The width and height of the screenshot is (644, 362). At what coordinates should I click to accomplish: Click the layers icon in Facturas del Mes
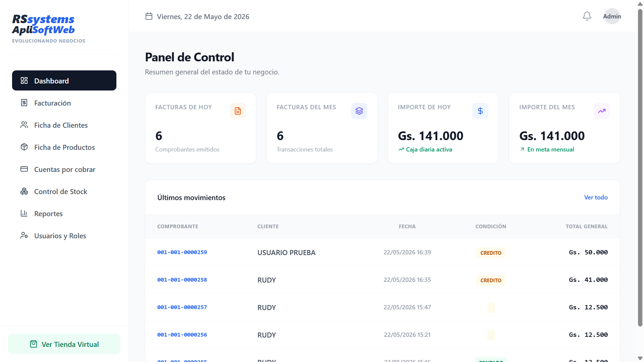(x=359, y=111)
